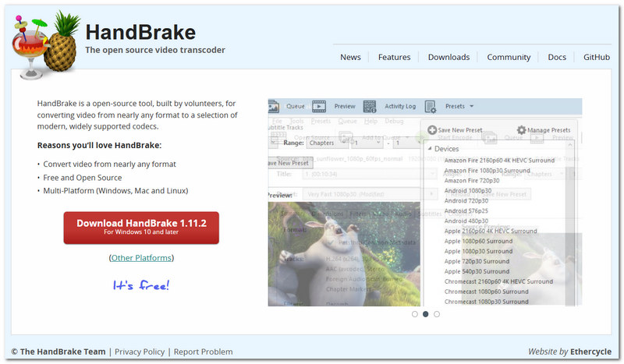Select Apple 1080p30 Surround preset

tap(478, 252)
